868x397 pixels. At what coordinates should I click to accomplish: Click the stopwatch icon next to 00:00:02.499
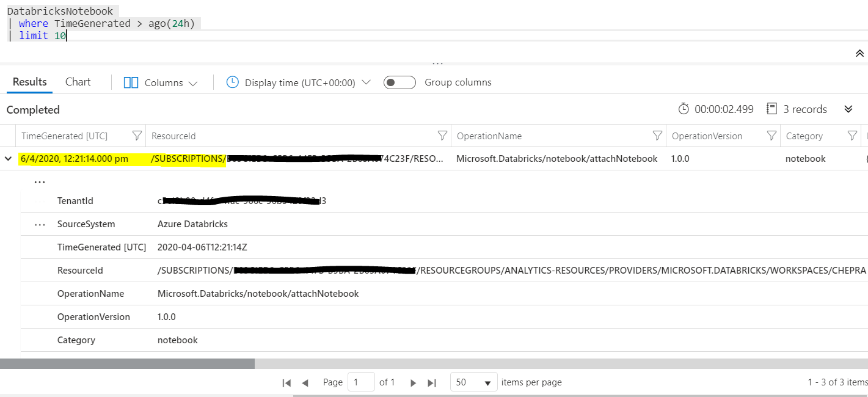click(684, 109)
